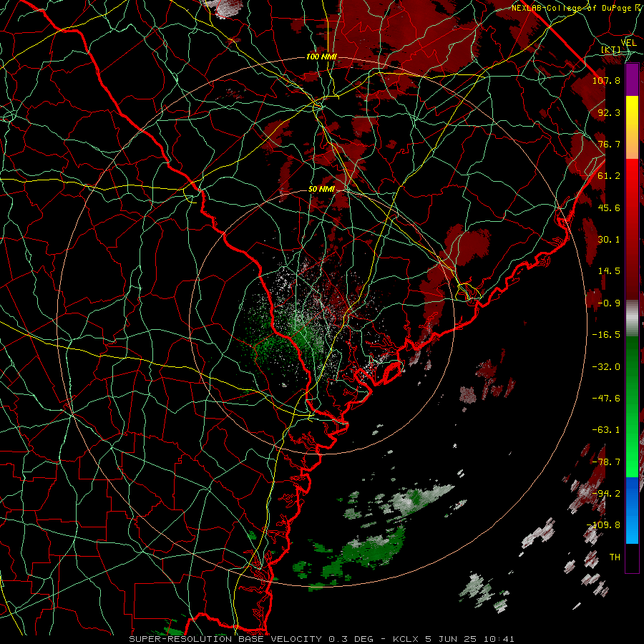Select the 14.5 value on velocity scale
The height and width of the screenshot is (644, 644).
tap(609, 271)
